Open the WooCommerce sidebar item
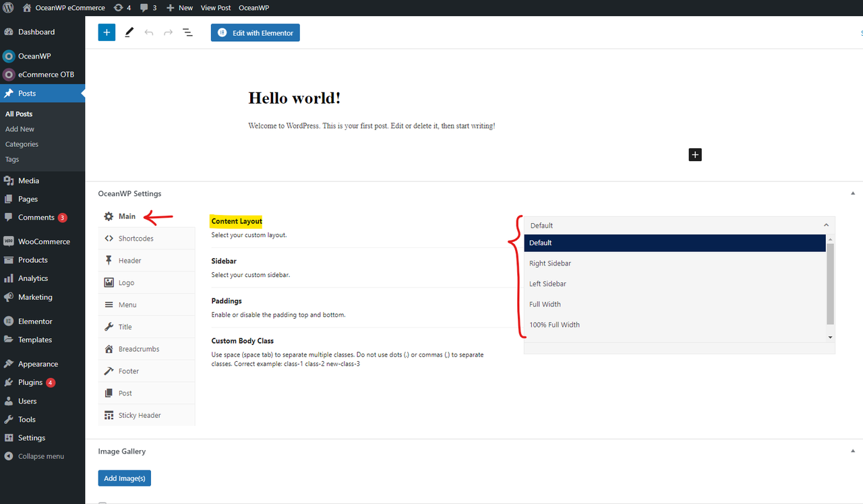The width and height of the screenshot is (863, 504). pos(42,241)
